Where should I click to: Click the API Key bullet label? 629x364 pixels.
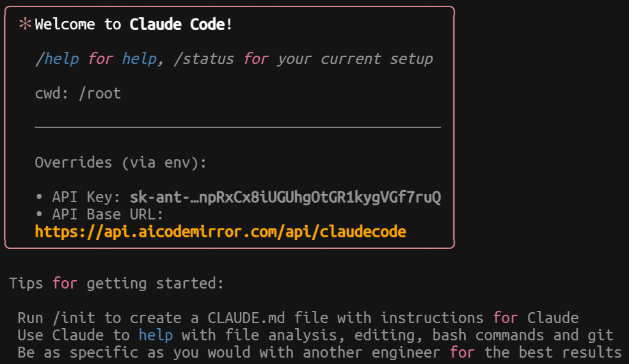point(86,197)
